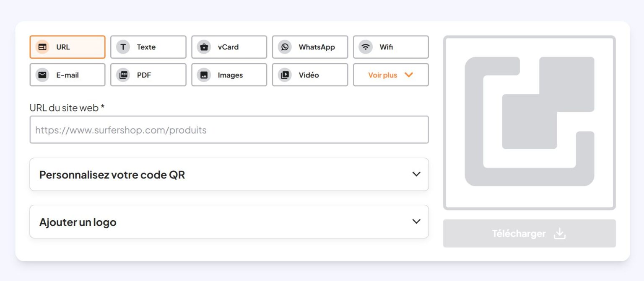Click the Wifi signal icon
The width and height of the screenshot is (644, 281).
[366, 47]
